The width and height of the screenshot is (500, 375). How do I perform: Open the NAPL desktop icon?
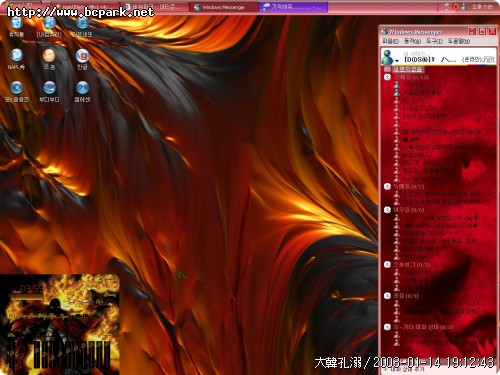[x=16, y=60]
